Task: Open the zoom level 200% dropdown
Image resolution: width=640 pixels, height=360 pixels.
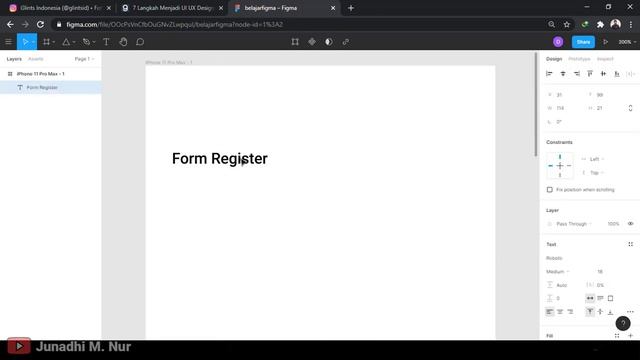Action: click(627, 42)
